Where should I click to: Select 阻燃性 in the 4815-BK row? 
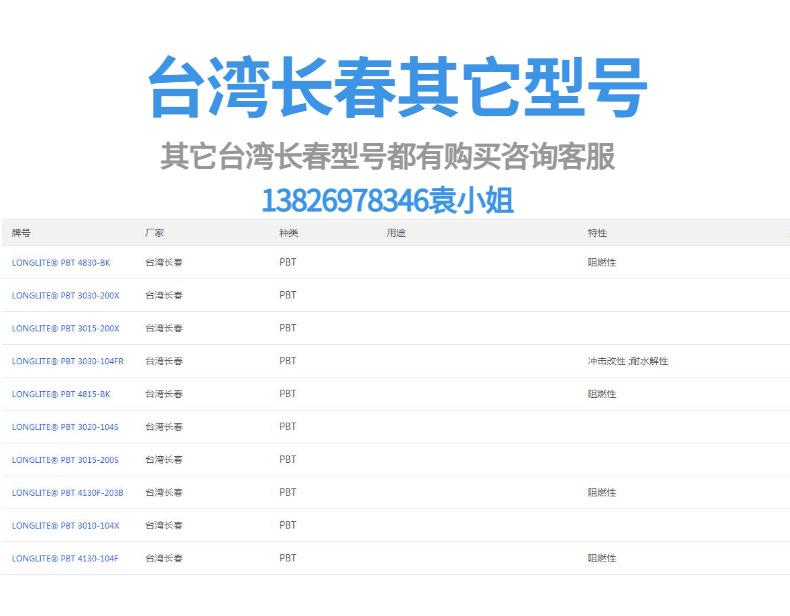[602, 394]
